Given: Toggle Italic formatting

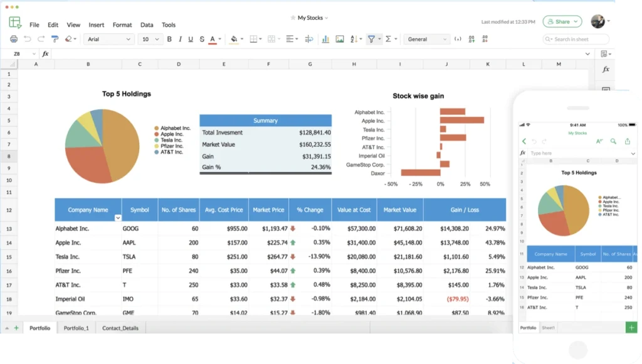Looking at the screenshot, I should (180, 39).
